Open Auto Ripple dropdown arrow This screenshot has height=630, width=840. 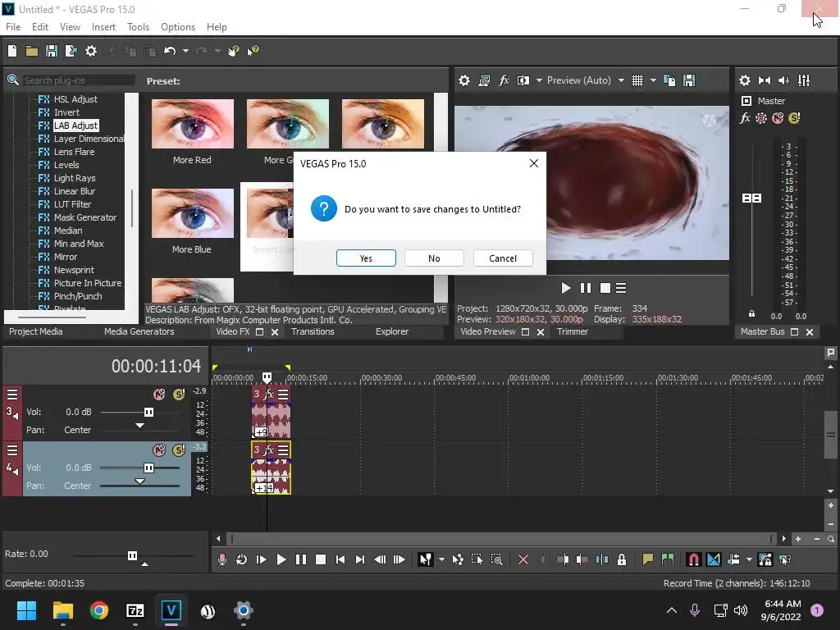click(x=749, y=559)
